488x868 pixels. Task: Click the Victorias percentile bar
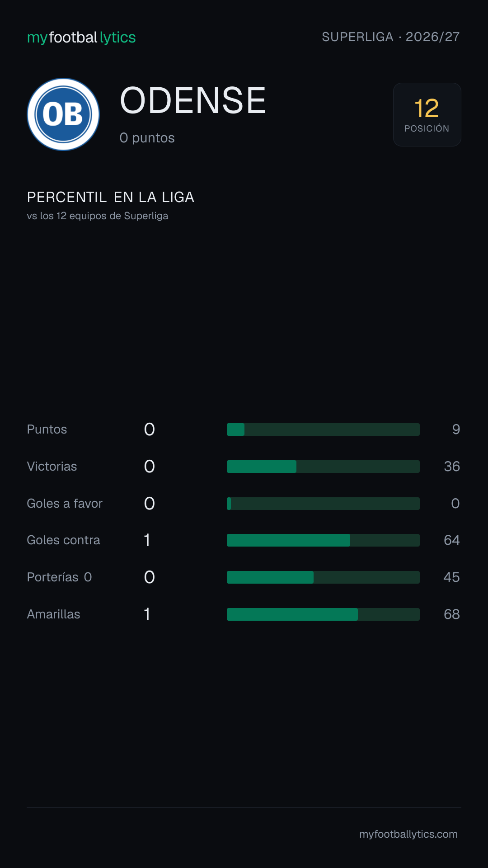pyautogui.click(x=323, y=467)
